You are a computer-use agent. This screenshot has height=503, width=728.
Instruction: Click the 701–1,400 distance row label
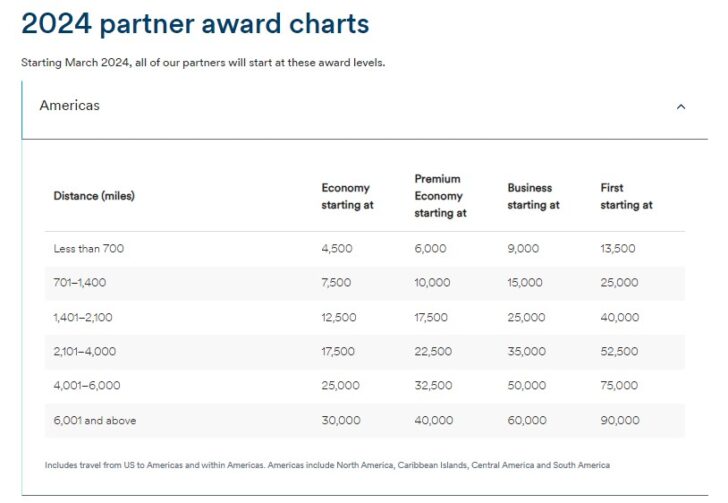pos(80,282)
